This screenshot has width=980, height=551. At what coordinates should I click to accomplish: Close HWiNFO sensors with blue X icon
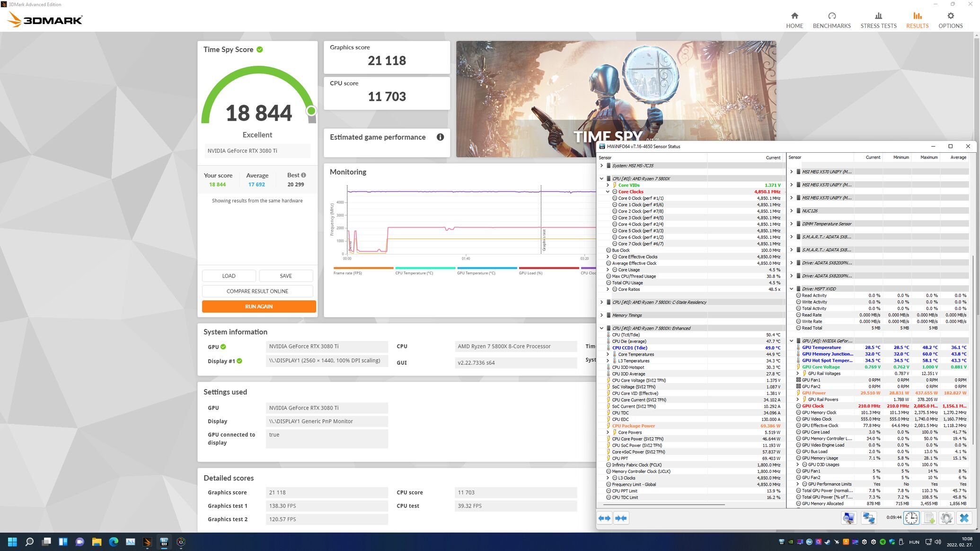coord(964,518)
